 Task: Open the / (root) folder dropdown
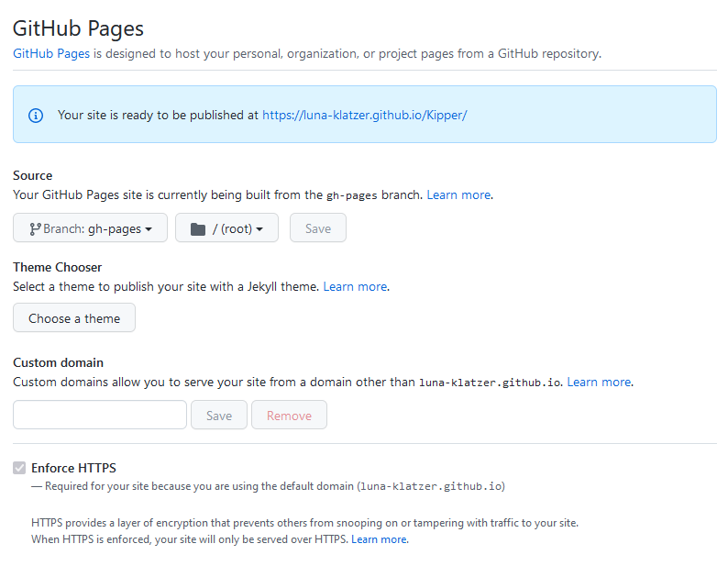[226, 227]
